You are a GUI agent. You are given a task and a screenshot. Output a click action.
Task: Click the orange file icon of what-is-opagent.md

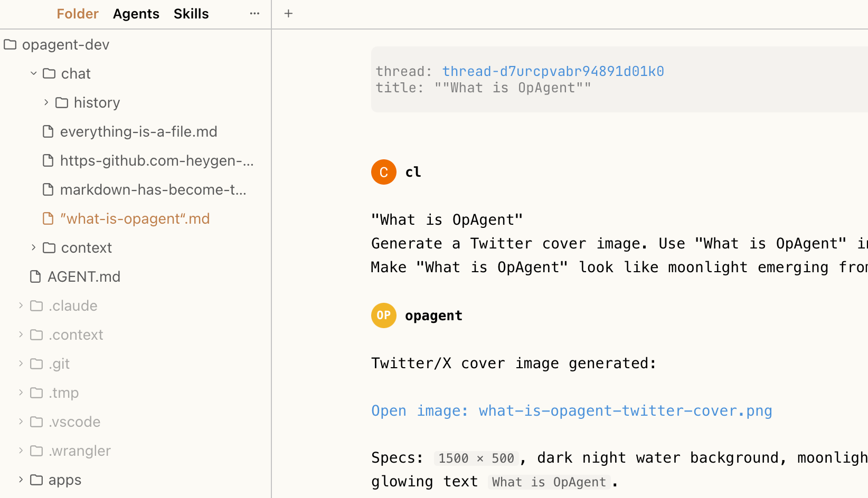click(x=48, y=218)
